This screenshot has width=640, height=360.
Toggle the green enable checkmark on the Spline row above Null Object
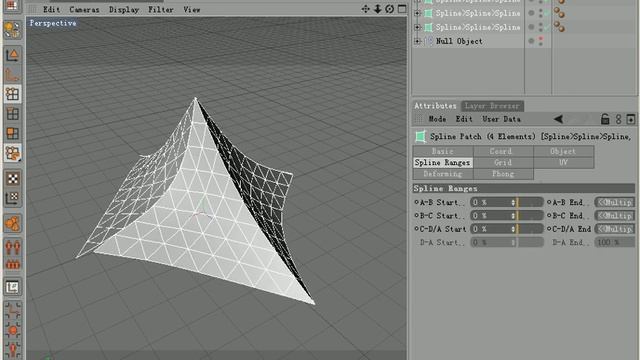547,27
